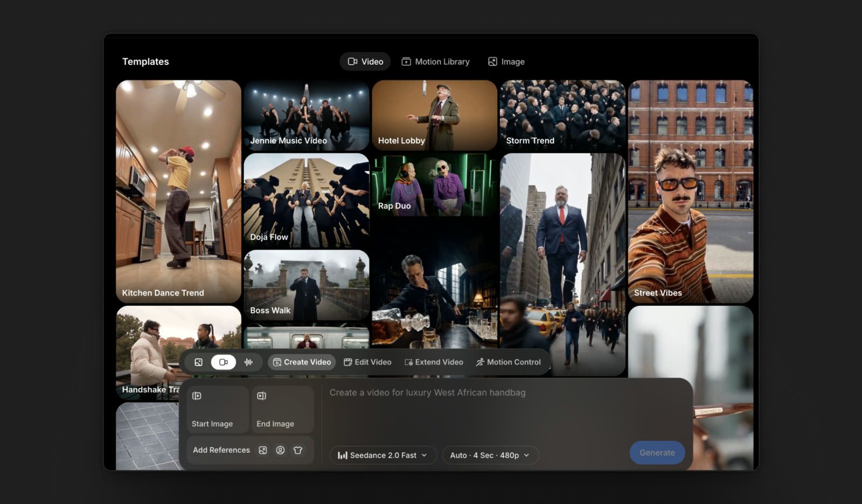The width and height of the screenshot is (862, 504).
Task: Open the Seedance 2.0 Fast model dropdown
Action: 383,455
